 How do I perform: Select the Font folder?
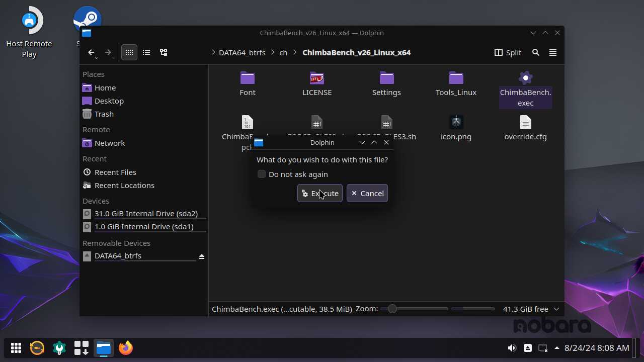[248, 83]
